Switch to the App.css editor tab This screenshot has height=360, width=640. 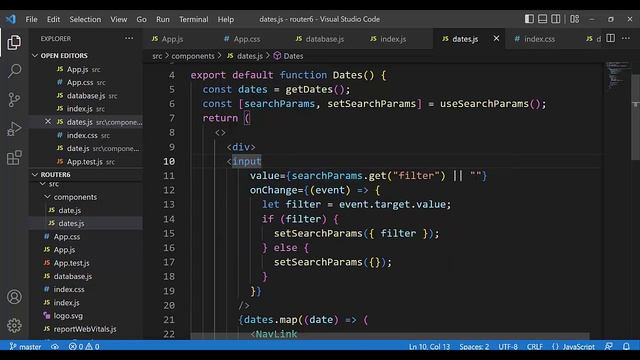[251, 39]
